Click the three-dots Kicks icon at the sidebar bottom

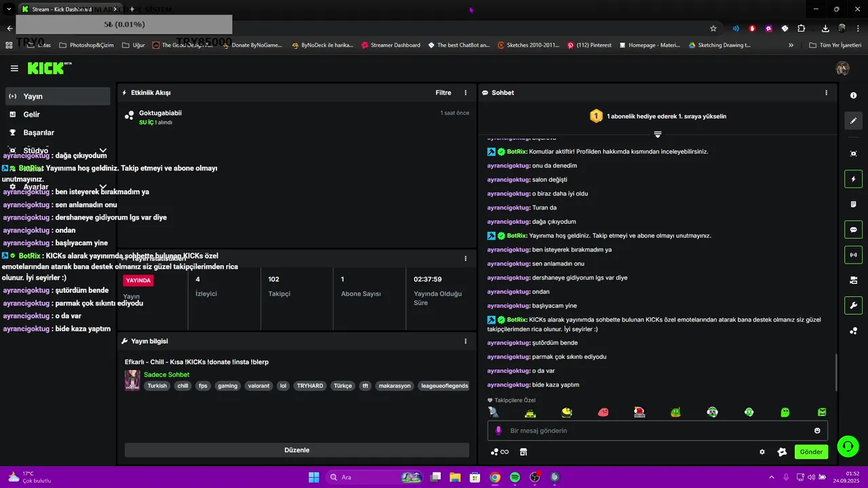tap(853, 331)
